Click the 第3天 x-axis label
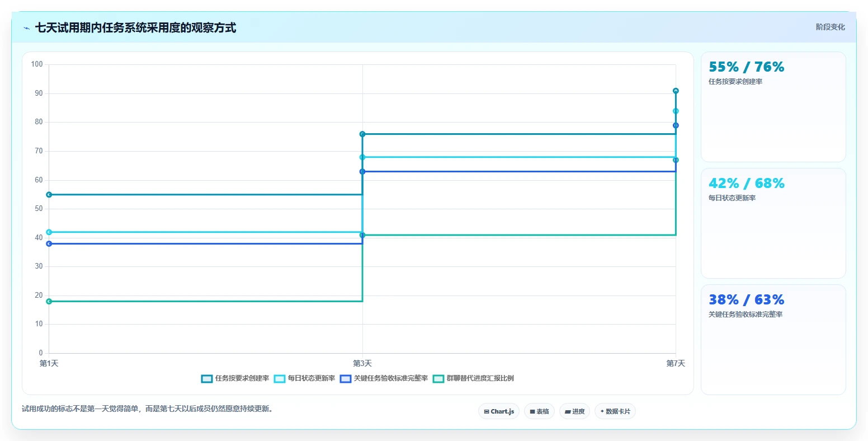This screenshot has height=441, width=868. (362, 364)
